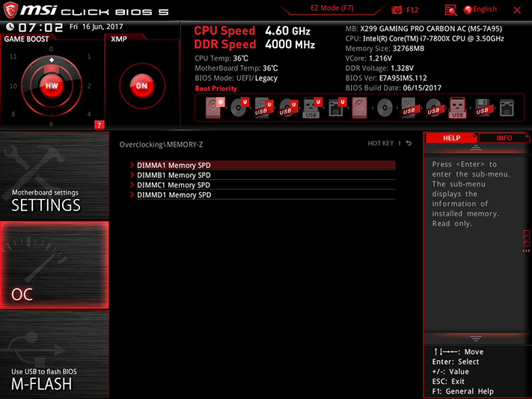The image size is (532, 399).
Task: Click the BIOS Mode UEFI/Legacy text
Action: 236,78
